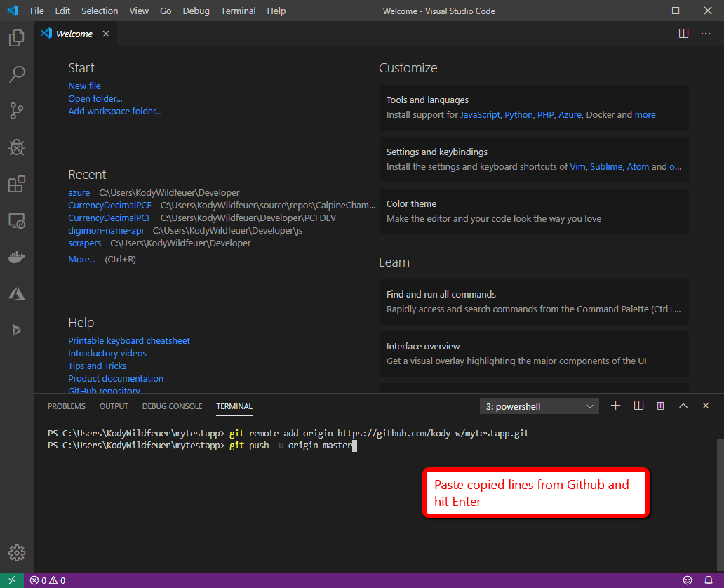Open errors and warnings count in status bar

click(x=48, y=580)
